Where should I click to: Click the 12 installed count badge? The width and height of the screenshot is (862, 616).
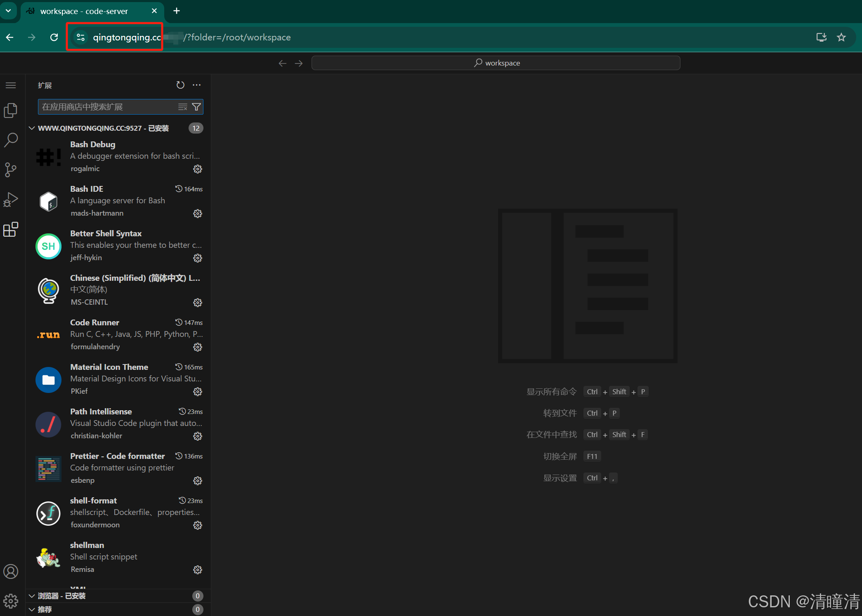tap(196, 128)
